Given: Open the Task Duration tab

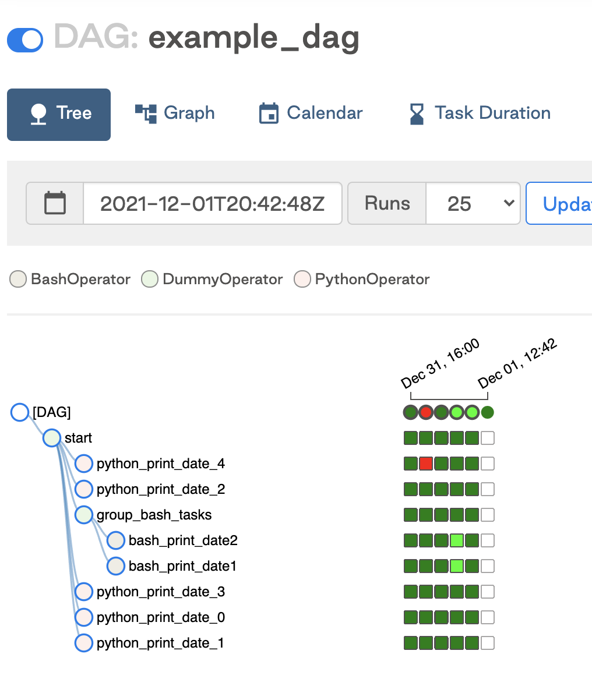Looking at the screenshot, I should [x=480, y=113].
